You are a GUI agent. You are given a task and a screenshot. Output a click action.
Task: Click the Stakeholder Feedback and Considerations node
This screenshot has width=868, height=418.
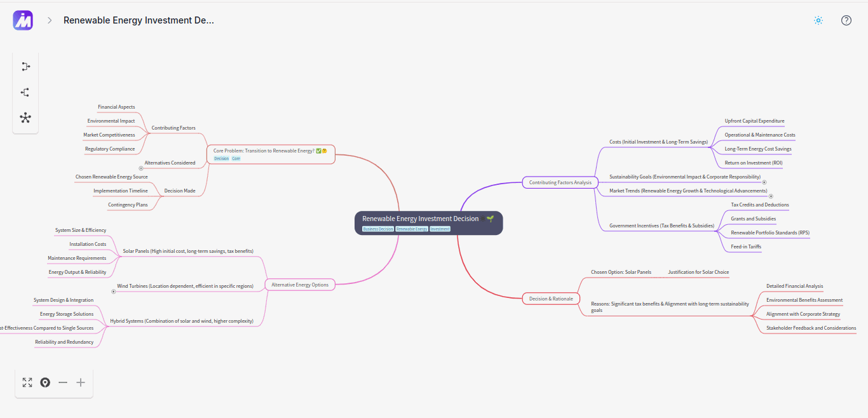coord(811,328)
